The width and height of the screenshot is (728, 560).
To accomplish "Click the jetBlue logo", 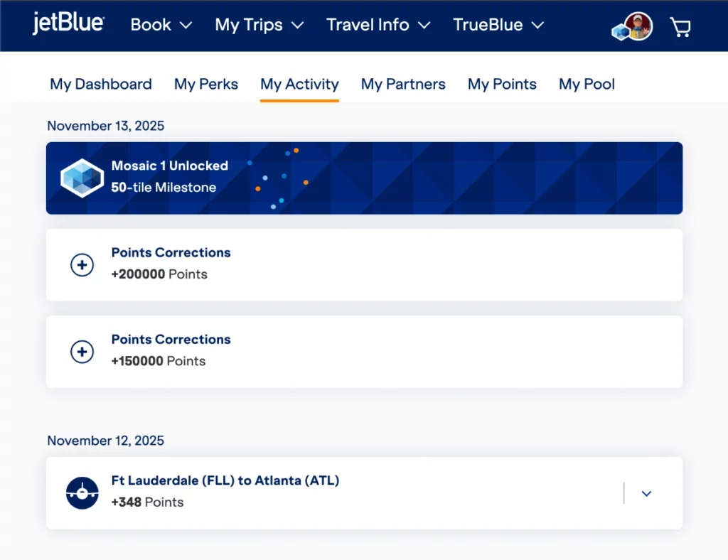I will pyautogui.click(x=68, y=22).
